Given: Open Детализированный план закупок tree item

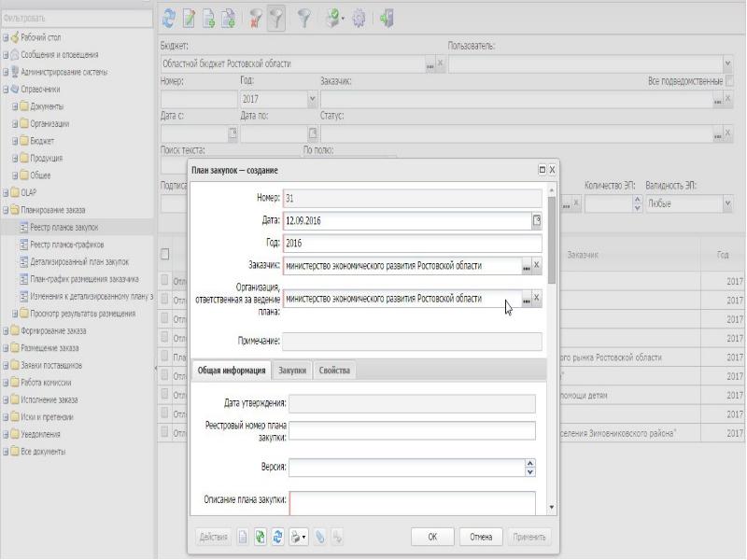Looking at the screenshot, I should point(79,262).
